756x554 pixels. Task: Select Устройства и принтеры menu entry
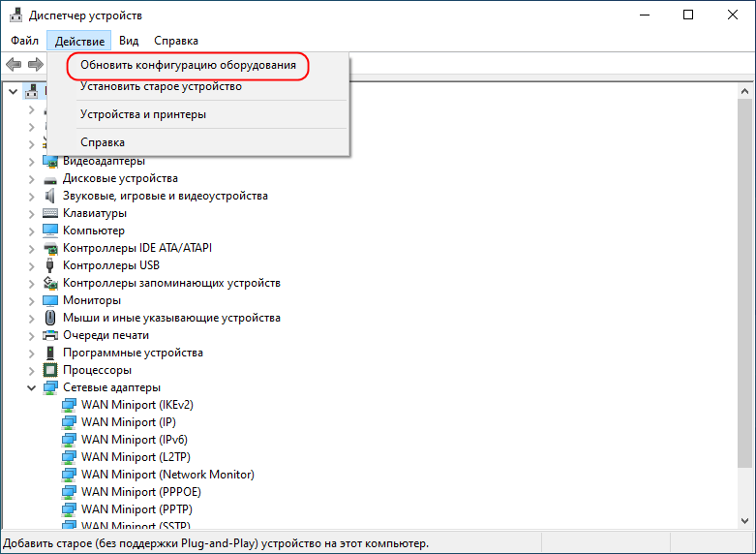coord(143,114)
